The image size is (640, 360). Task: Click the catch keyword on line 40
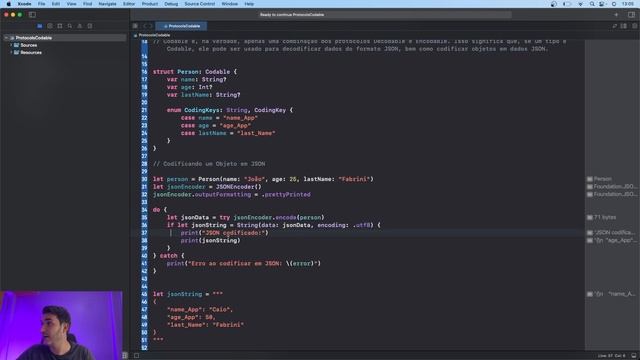click(169, 256)
